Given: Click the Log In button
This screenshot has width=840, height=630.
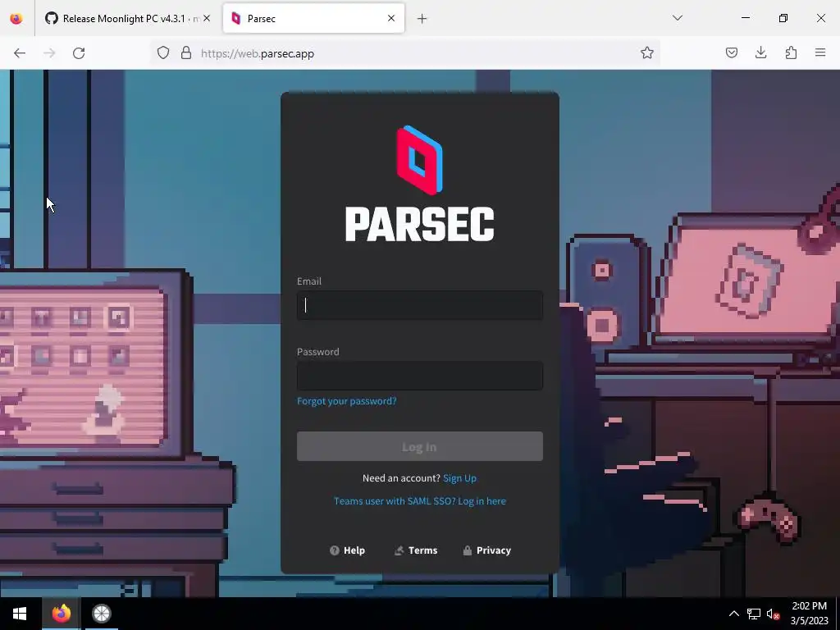Looking at the screenshot, I should tap(419, 446).
